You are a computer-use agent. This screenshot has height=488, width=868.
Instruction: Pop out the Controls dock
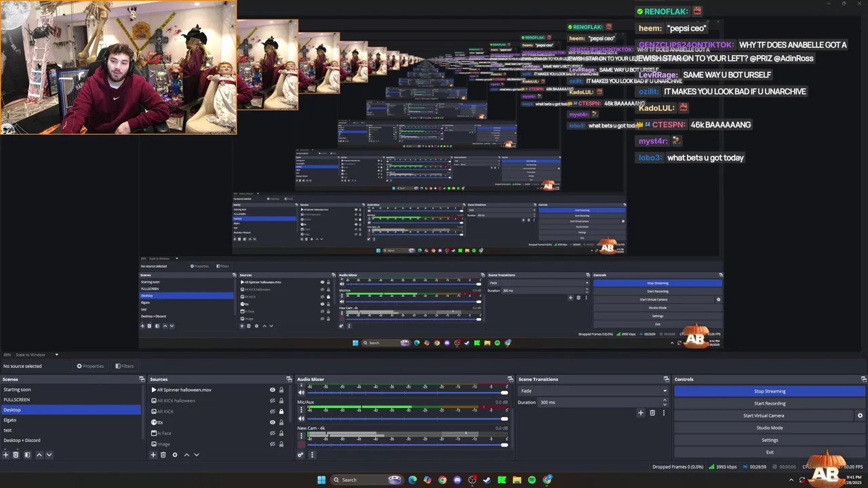tap(863, 379)
